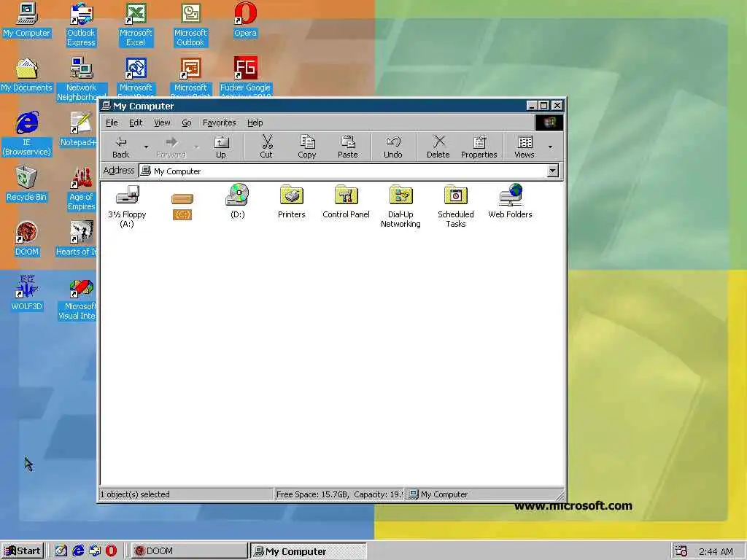Image resolution: width=747 pixels, height=560 pixels.
Task: Launch Internet Explorer from quick launch
Action: (78, 551)
